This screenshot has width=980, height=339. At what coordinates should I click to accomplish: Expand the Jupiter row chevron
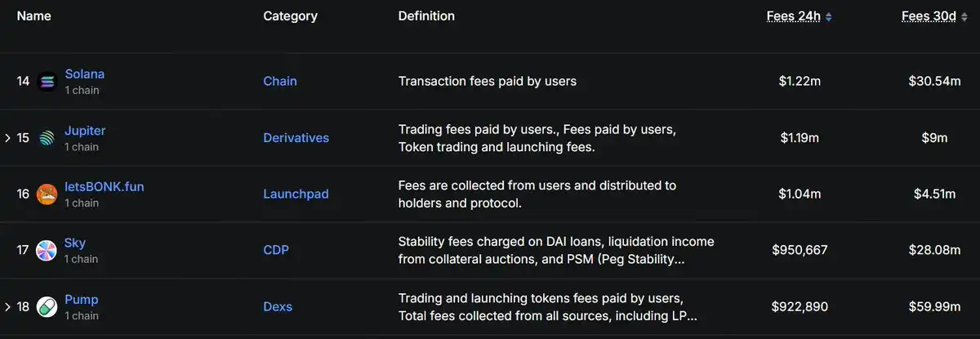pyautogui.click(x=7, y=138)
